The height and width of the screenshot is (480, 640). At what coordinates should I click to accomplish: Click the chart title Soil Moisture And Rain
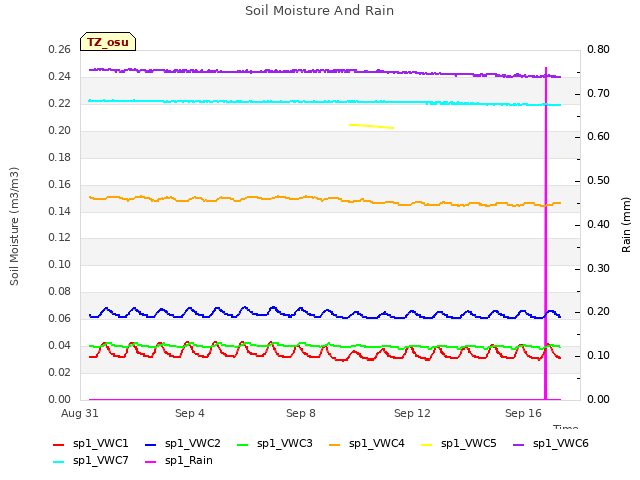(320, 11)
